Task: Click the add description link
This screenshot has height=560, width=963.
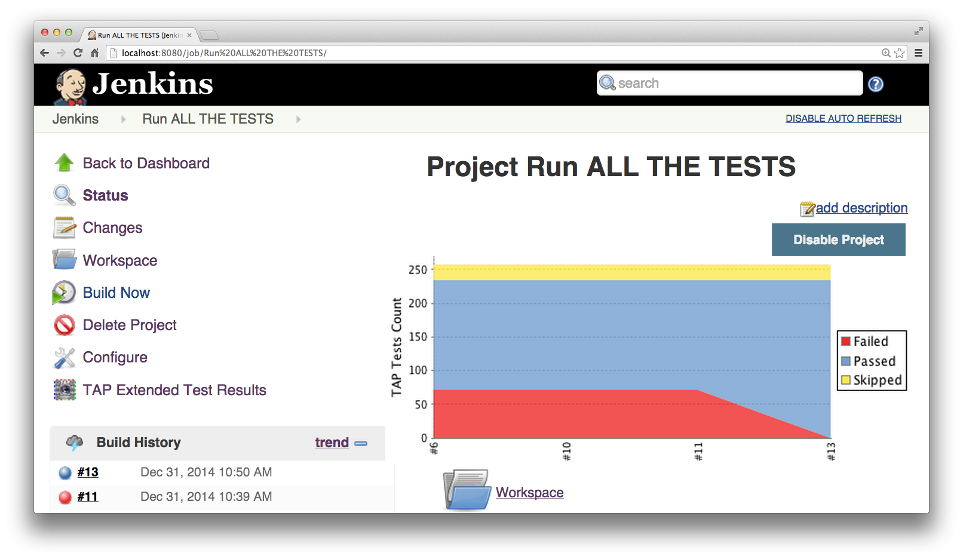Action: pos(861,208)
